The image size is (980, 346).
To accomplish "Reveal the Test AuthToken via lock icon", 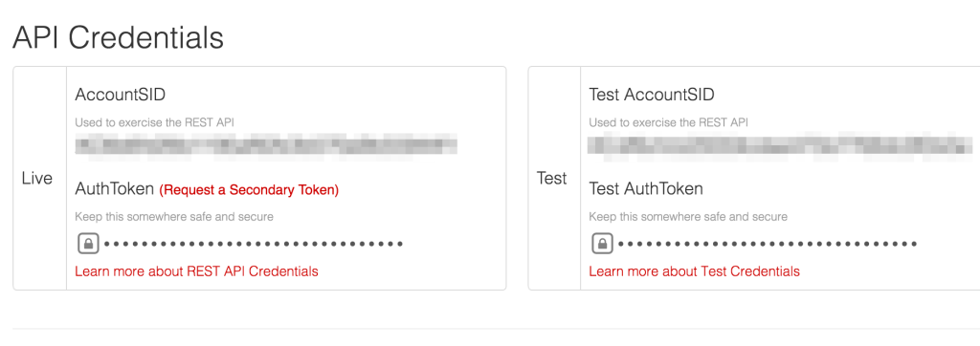I will (x=603, y=244).
